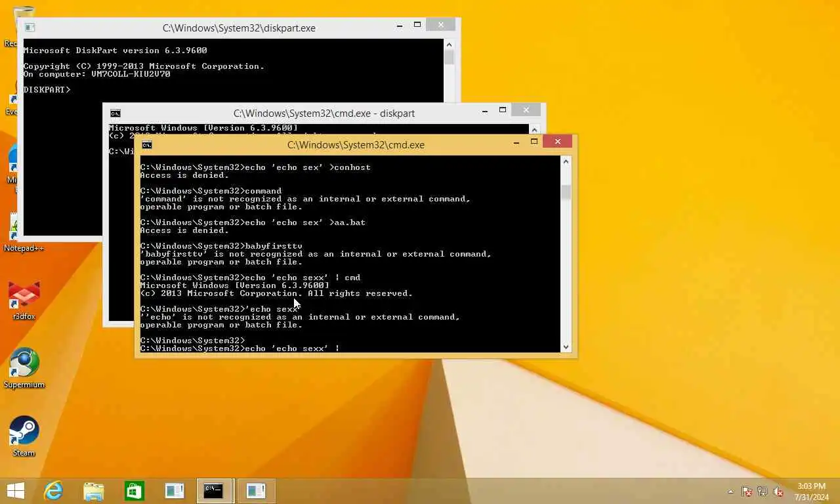Open the muted volume tray icon
The image size is (840, 504).
(x=778, y=492)
